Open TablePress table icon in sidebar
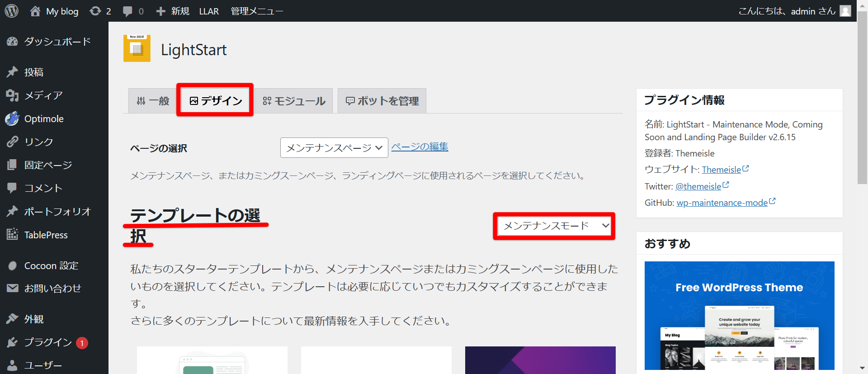The height and width of the screenshot is (374, 868). pyautogui.click(x=12, y=235)
